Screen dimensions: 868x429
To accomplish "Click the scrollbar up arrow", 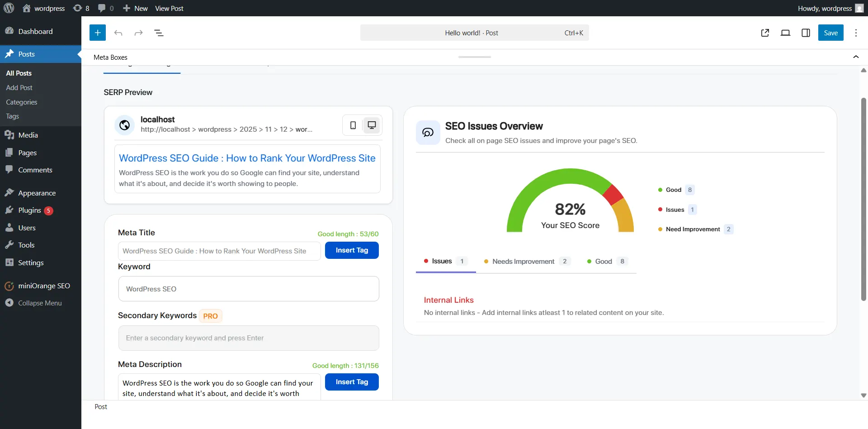I will coord(863,70).
